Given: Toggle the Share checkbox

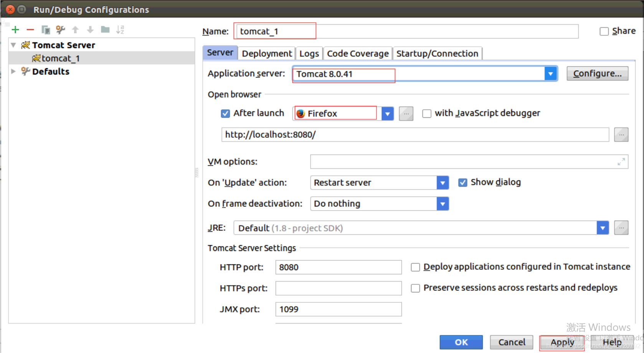Looking at the screenshot, I should point(604,31).
